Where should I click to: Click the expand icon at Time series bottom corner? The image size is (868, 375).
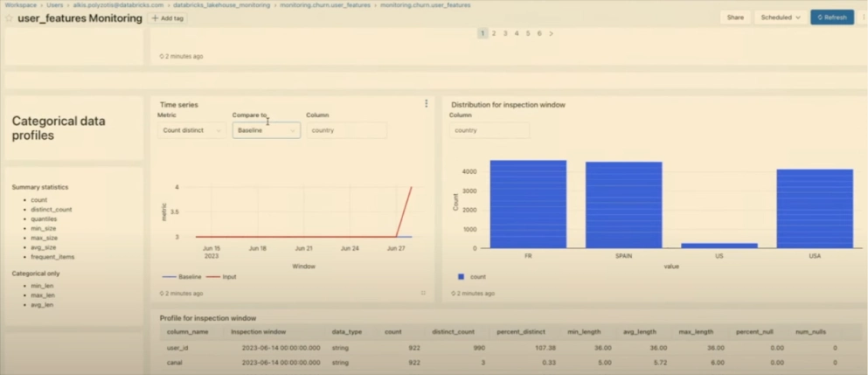423,293
